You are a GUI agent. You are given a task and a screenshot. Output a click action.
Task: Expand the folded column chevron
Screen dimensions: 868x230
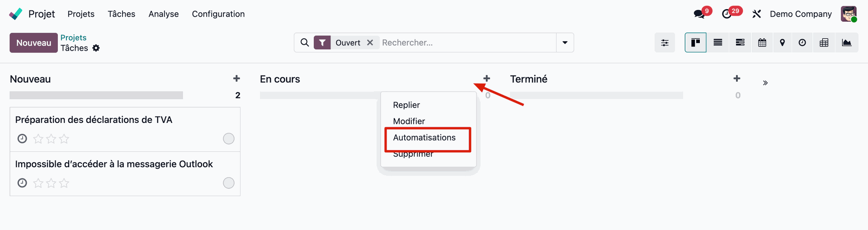pyautogui.click(x=765, y=83)
